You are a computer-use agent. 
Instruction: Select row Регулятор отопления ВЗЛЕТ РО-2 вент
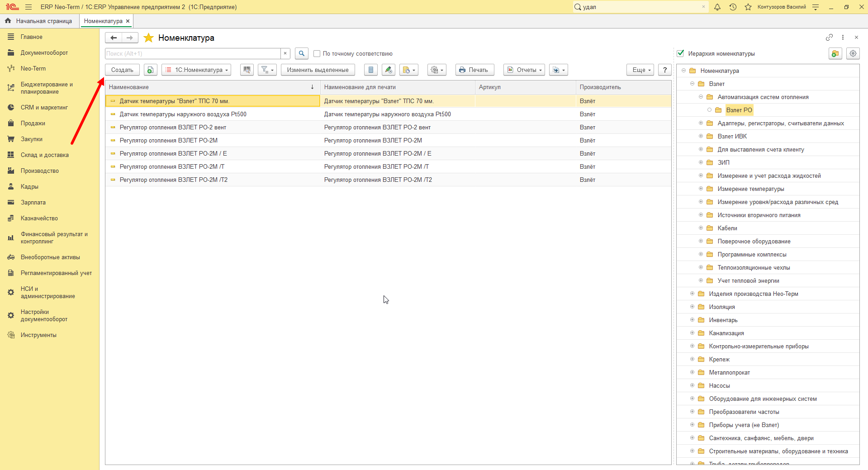(388, 128)
